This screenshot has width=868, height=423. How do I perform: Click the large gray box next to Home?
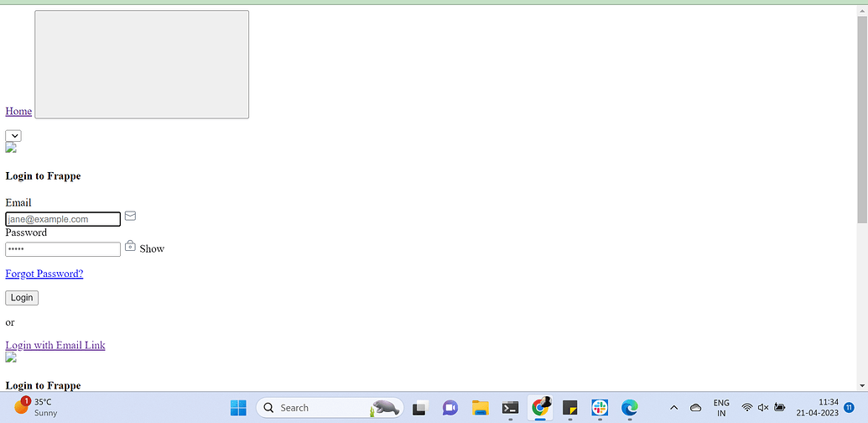pyautogui.click(x=142, y=65)
